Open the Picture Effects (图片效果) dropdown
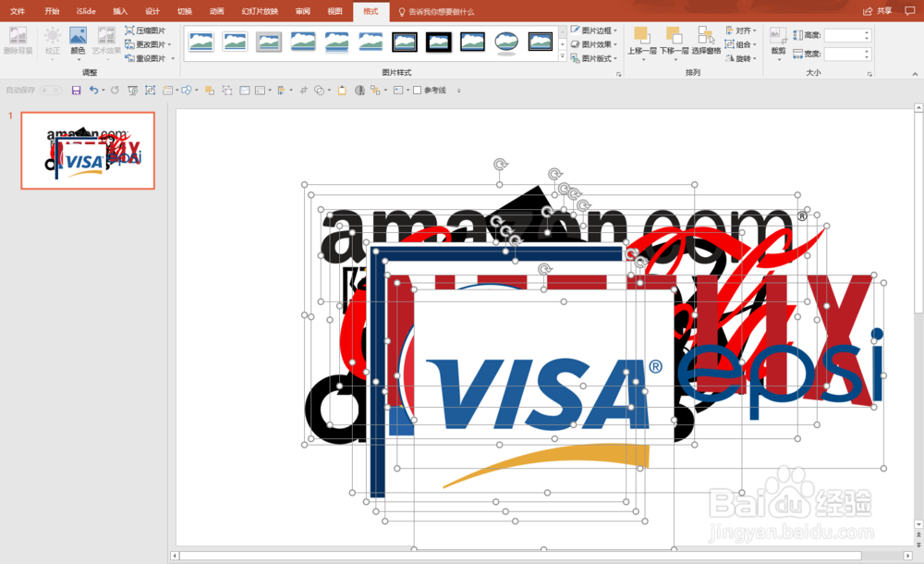 click(x=594, y=44)
